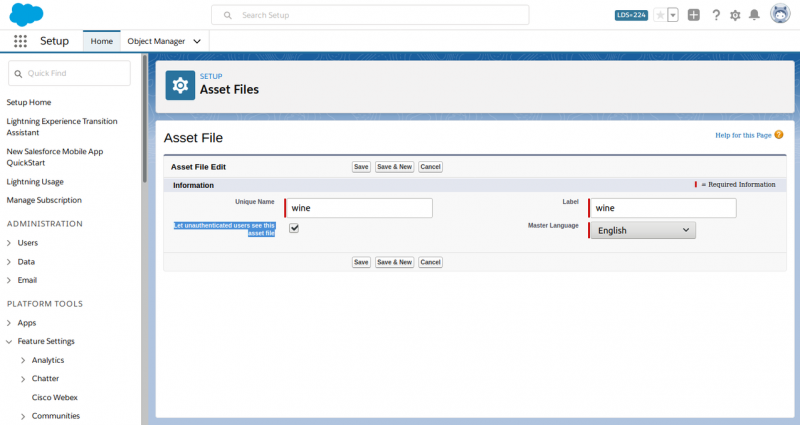Expand the Chatter tree item
Screen dimensions: 800x425
tap(23, 379)
